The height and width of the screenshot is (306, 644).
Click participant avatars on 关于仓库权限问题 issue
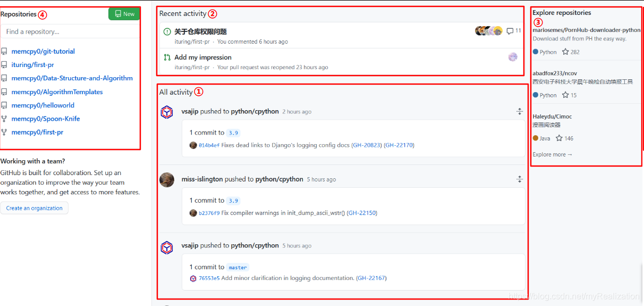coord(488,31)
